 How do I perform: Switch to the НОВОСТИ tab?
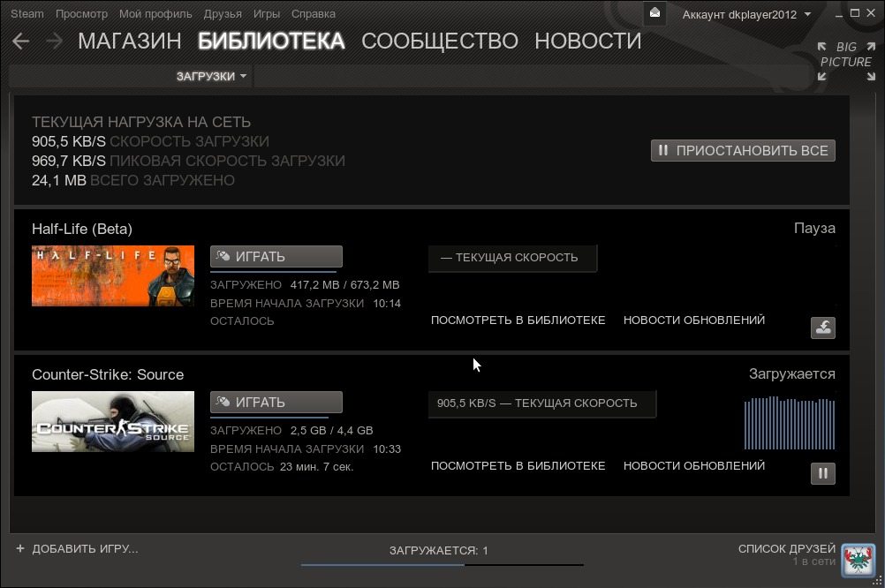tap(588, 41)
